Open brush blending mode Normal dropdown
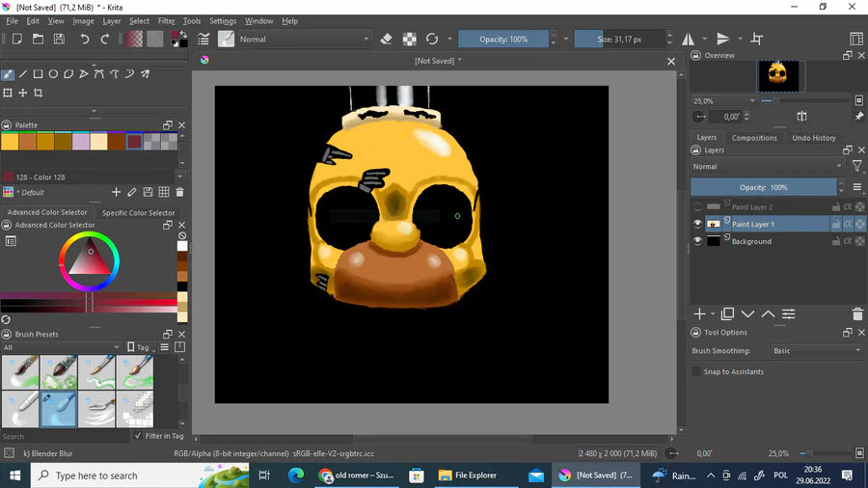The width and height of the screenshot is (868, 488). pyautogui.click(x=304, y=40)
